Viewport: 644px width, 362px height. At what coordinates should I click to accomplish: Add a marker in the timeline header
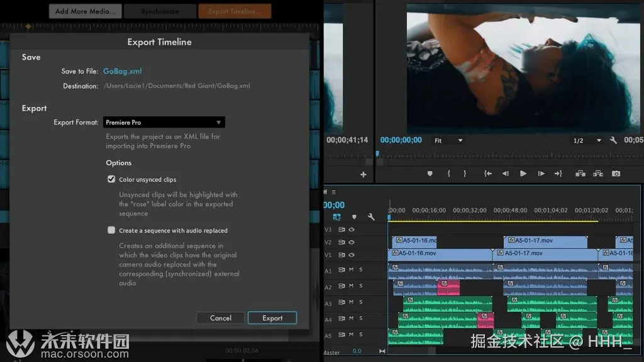(x=354, y=217)
